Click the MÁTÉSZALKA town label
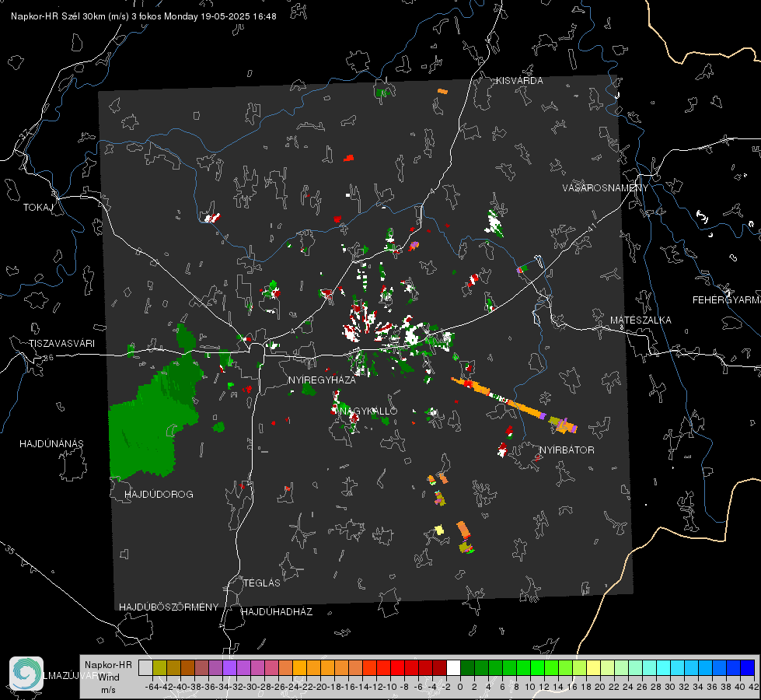 pyautogui.click(x=641, y=320)
